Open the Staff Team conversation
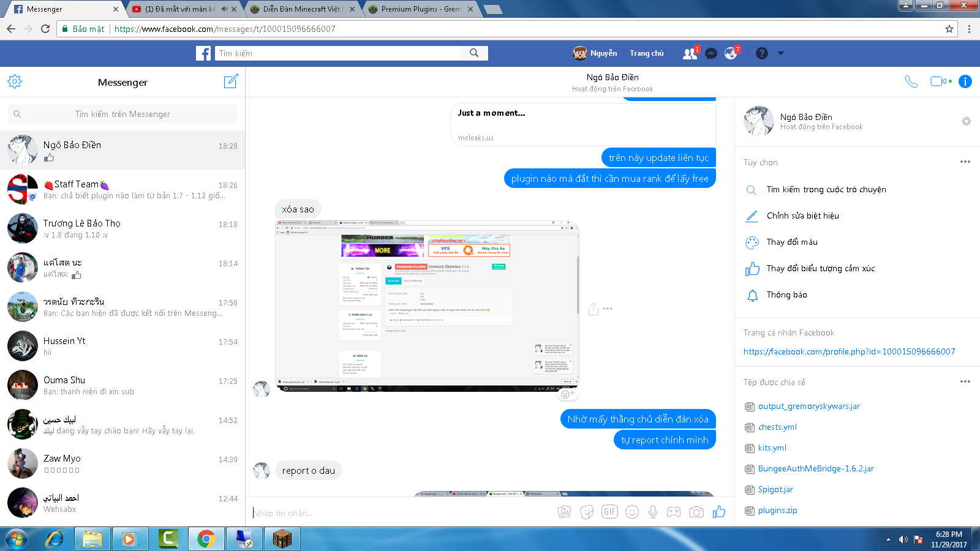Screen dimensions: 980x551 [123, 189]
